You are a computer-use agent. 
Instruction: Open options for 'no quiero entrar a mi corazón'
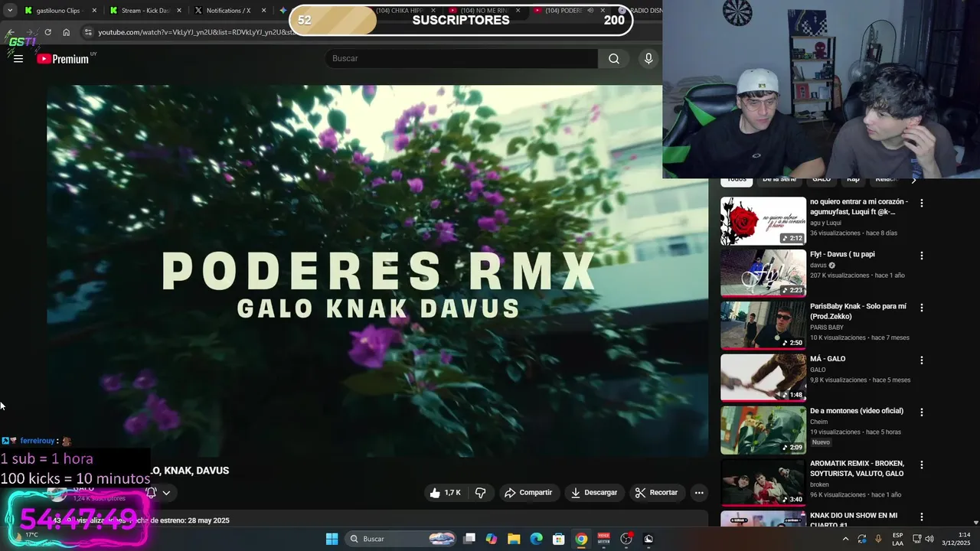click(922, 204)
